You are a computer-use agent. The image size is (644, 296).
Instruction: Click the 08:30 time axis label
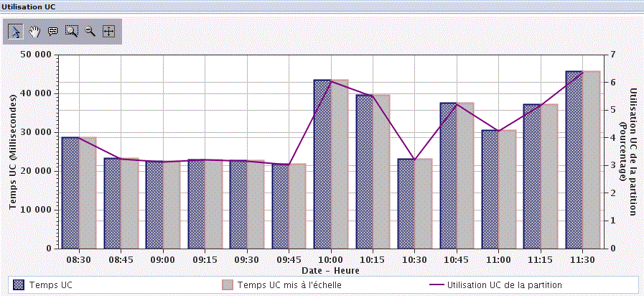point(79,261)
